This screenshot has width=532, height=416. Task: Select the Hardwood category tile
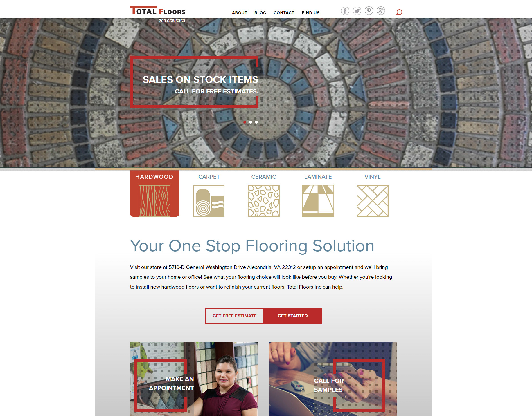(154, 193)
